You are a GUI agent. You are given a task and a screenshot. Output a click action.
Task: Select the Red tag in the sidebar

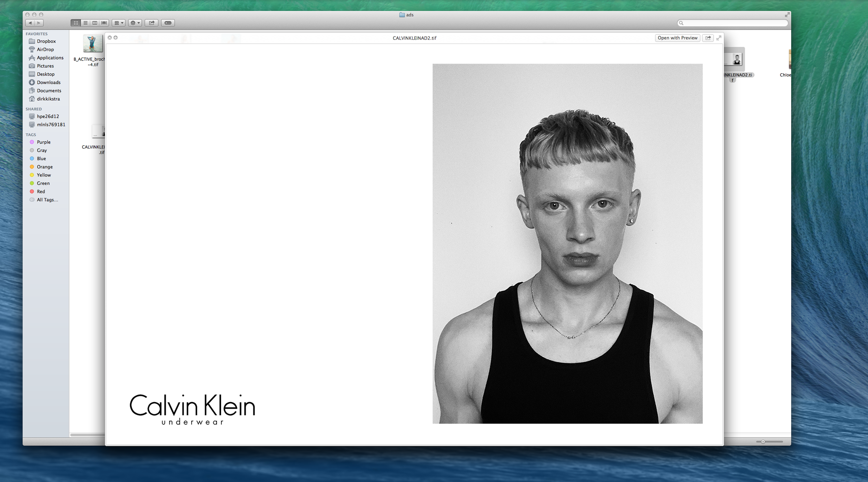click(x=41, y=191)
